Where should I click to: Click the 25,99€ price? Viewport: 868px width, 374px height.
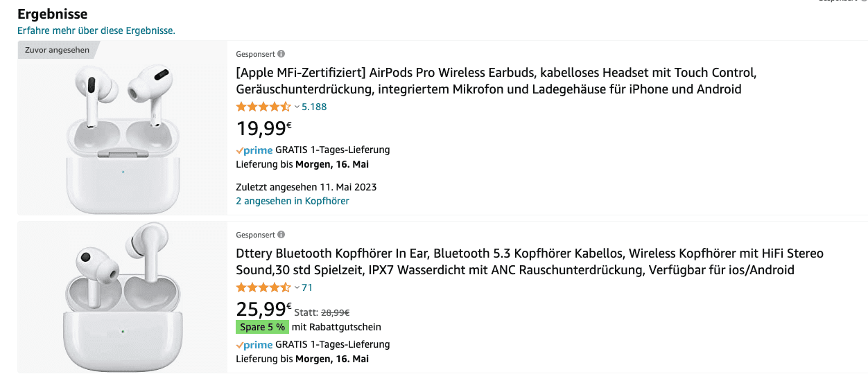point(263,309)
